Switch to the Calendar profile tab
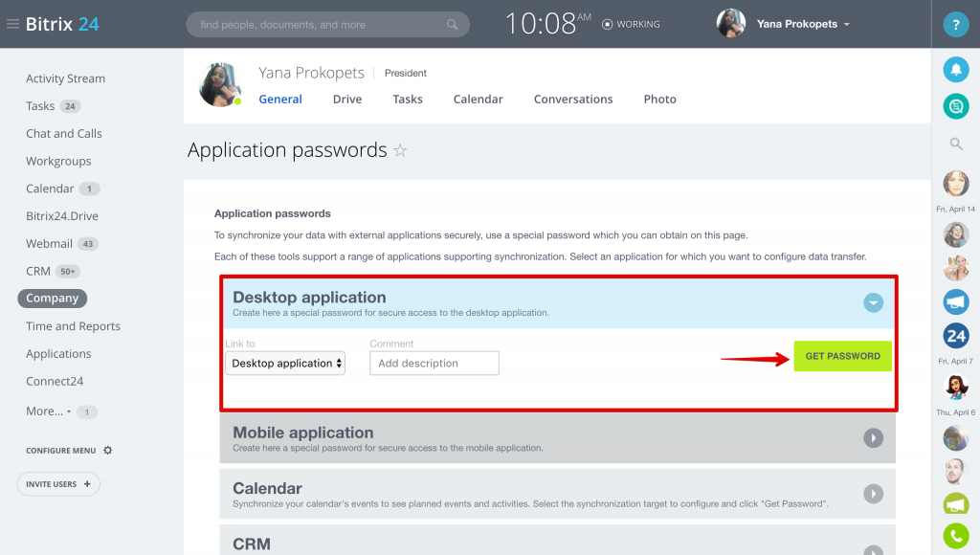This screenshot has height=555, width=980. 479,100
